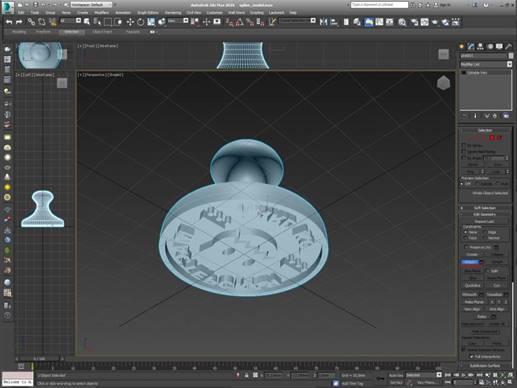Click the Mirror tool icon
This screenshot has height=388, width=517.
pos(323,22)
